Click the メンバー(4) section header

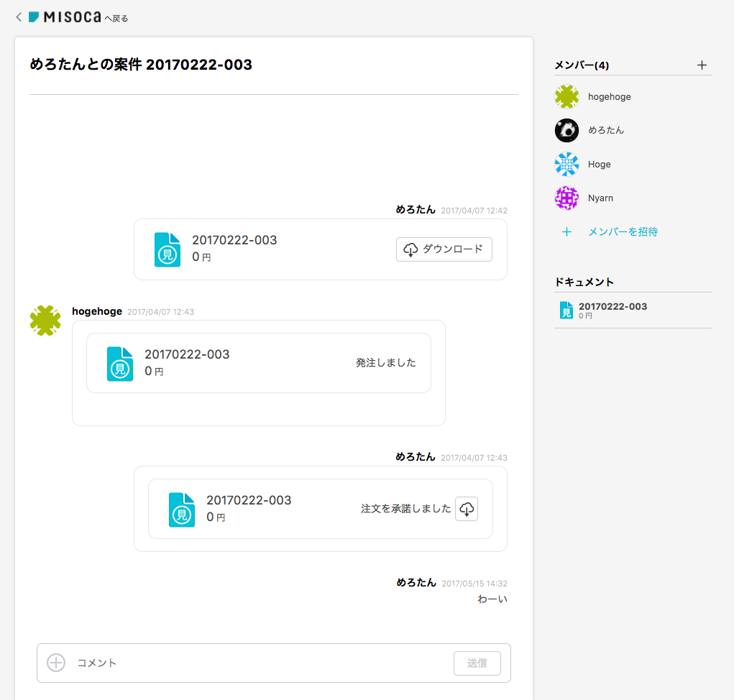pos(582,65)
